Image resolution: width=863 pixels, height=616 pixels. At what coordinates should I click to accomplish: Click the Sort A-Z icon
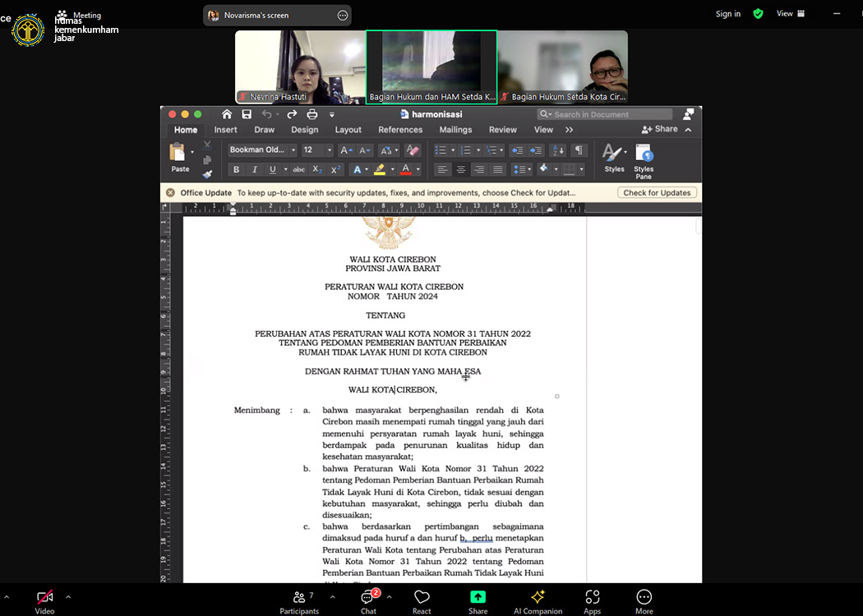point(558,150)
